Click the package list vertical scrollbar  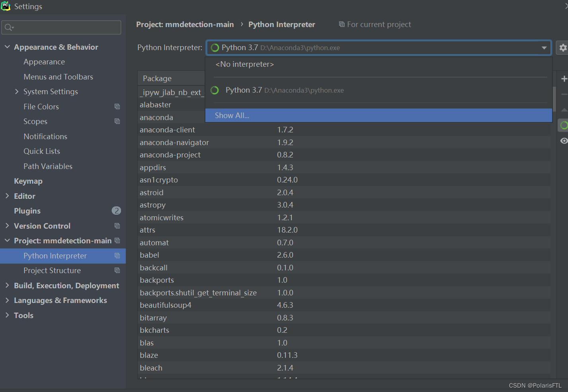coord(554,99)
